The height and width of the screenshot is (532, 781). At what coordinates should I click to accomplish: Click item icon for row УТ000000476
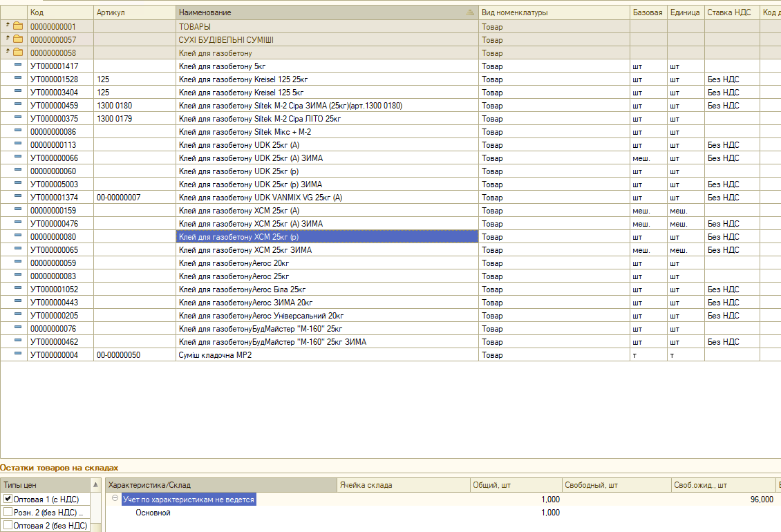[18, 222]
